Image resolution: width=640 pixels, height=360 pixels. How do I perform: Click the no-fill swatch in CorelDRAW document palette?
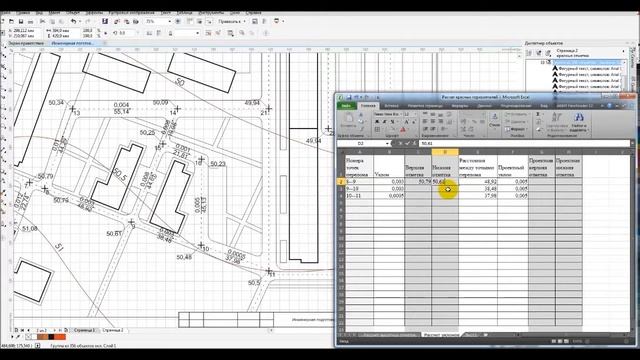(x=29, y=337)
